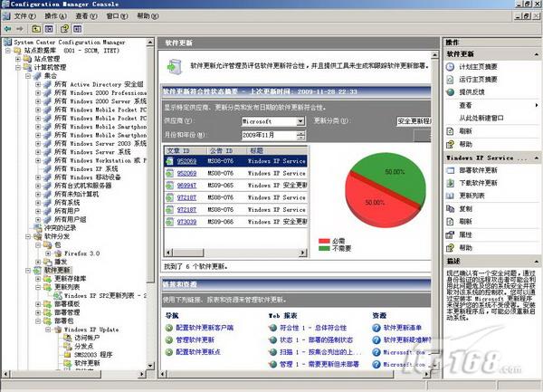Open the 供应商 Microsoft dropdown

coord(300,121)
